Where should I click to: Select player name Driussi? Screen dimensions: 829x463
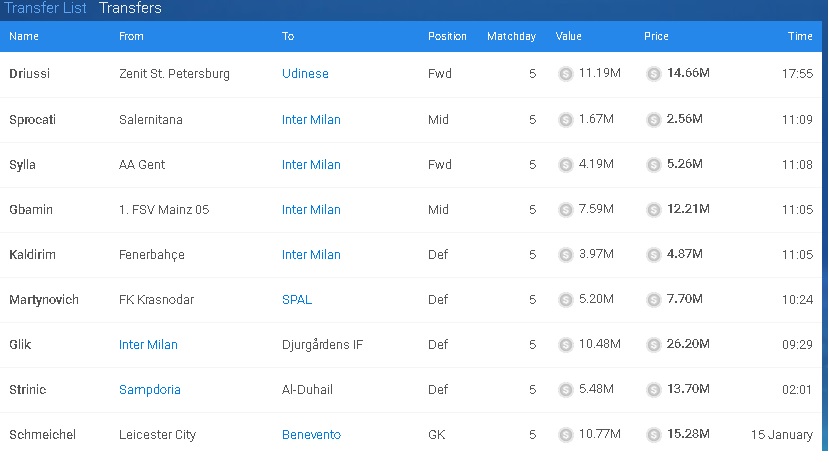click(30, 74)
